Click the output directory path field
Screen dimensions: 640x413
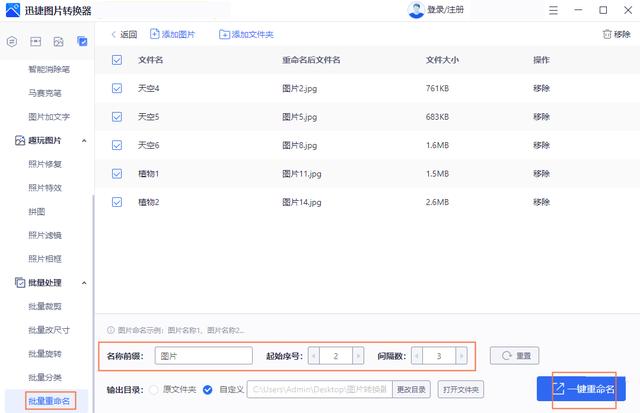pyautogui.click(x=320, y=389)
